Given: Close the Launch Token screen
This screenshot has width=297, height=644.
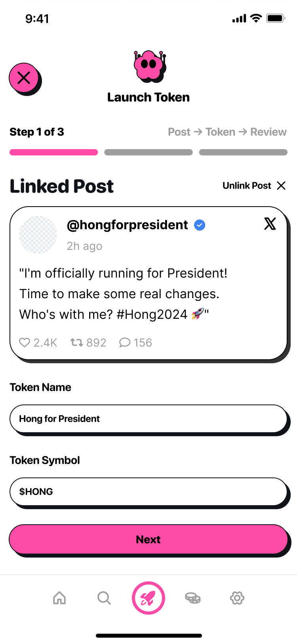Looking at the screenshot, I should (x=24, y=78).
